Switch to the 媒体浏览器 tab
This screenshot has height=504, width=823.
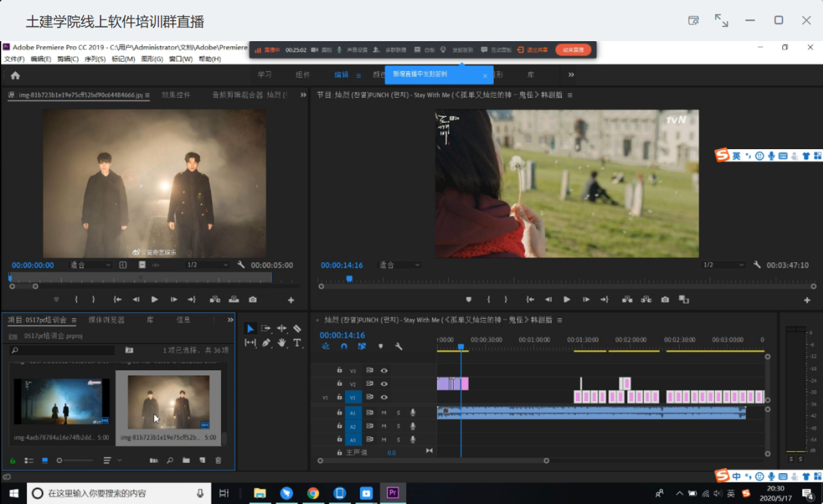point(106,320)
